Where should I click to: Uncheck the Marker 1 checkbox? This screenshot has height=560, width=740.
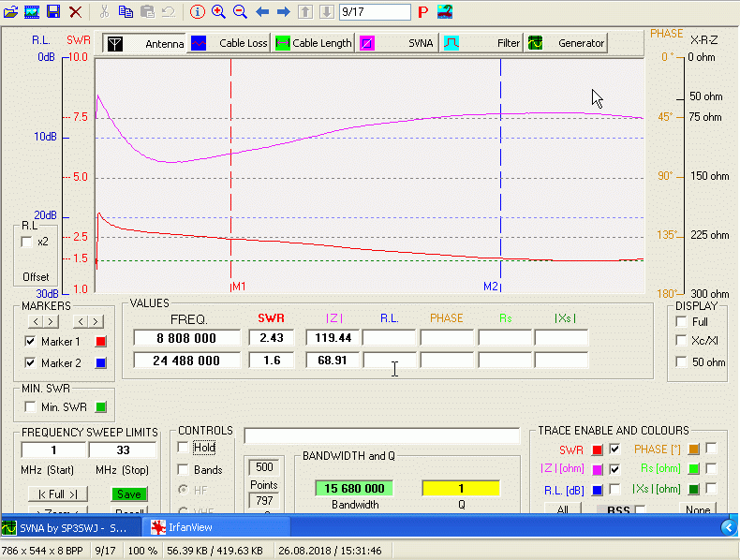[x=31, y=342]
